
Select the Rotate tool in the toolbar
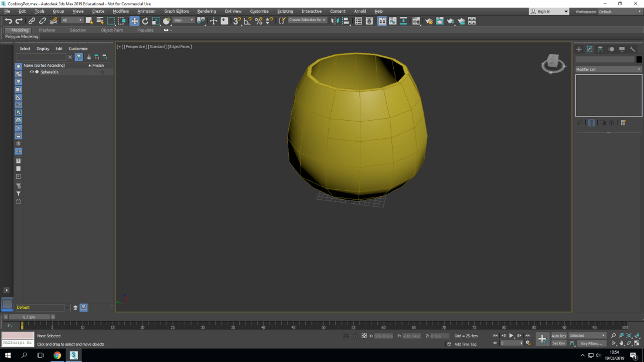tap(145, 21)
